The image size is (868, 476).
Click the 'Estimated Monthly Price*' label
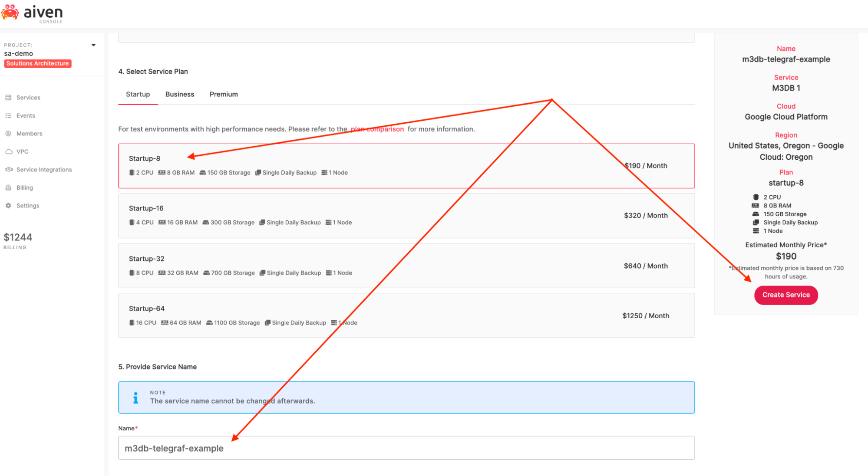point(786,245)
